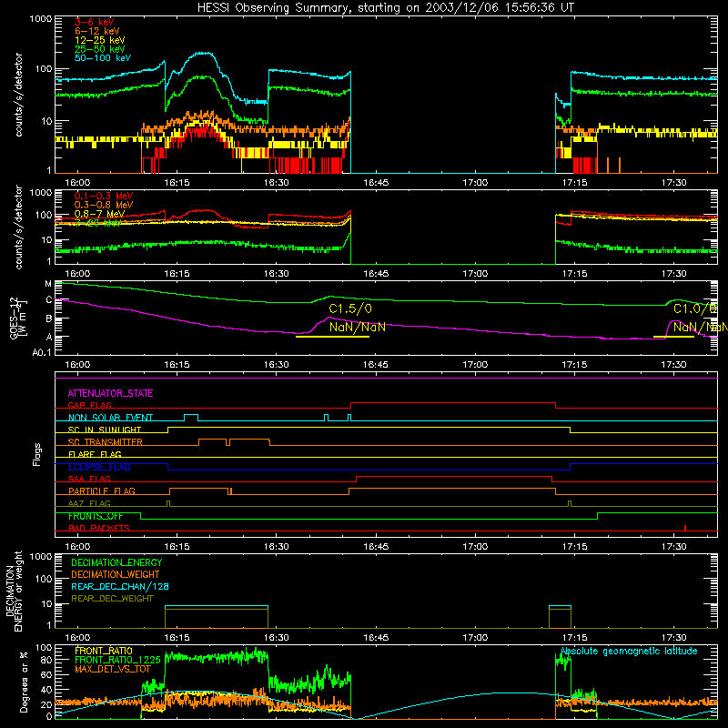Click the FRONTS_OFF flag label
Screen dimensions: 728x728
[96, 516]
